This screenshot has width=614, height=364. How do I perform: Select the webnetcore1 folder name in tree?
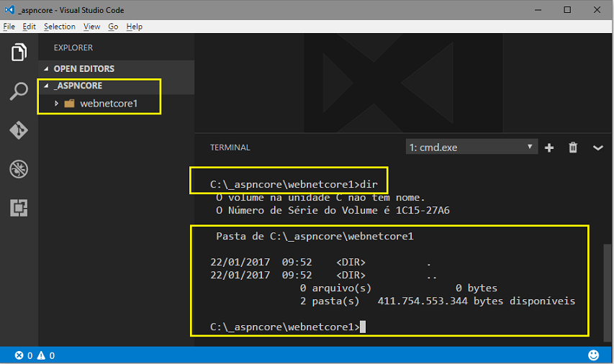click(109, 104)
